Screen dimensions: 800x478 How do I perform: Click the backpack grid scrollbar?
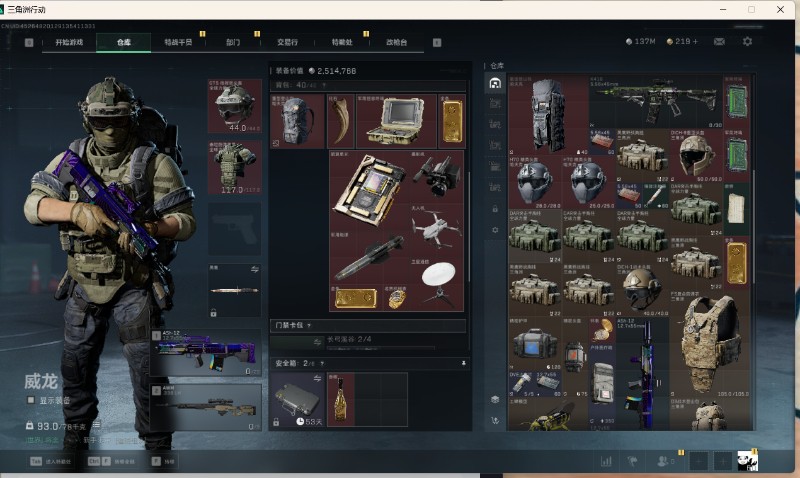(x=469, y=225)
